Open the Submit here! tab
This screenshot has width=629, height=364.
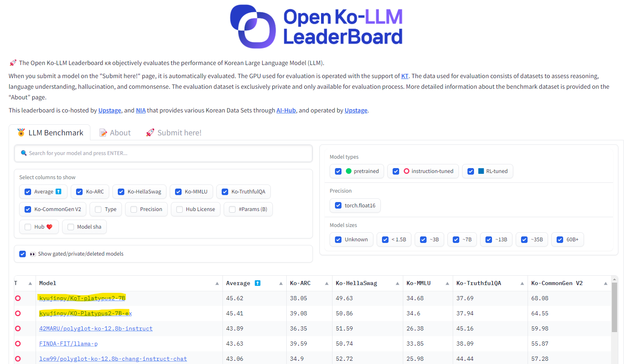[x=174, y=133]
